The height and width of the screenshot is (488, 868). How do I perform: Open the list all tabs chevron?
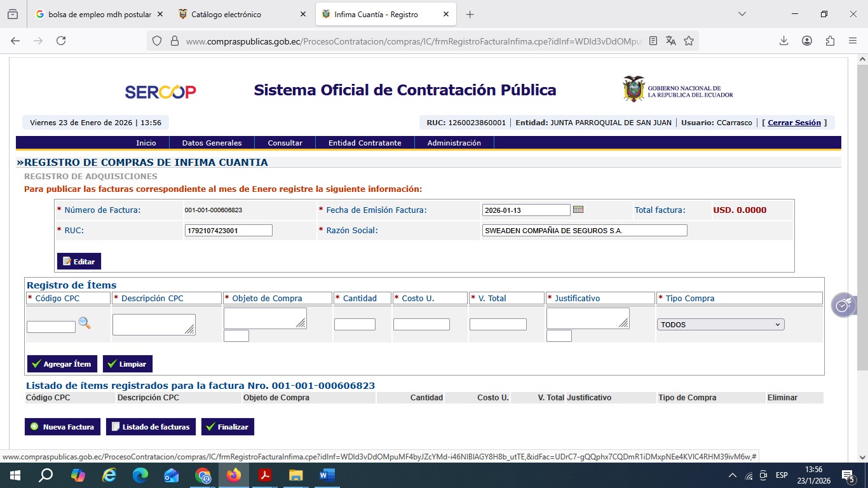click(742, 14)
